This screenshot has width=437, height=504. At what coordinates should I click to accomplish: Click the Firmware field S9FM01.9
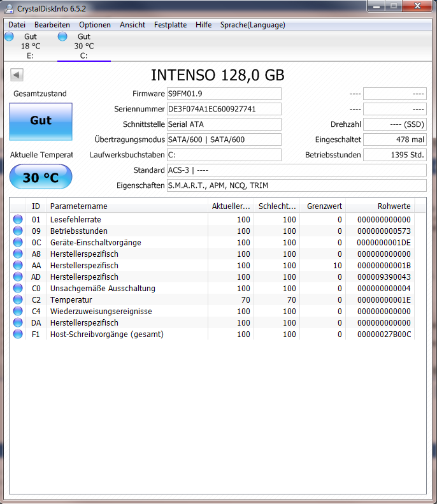pos(224,94)
